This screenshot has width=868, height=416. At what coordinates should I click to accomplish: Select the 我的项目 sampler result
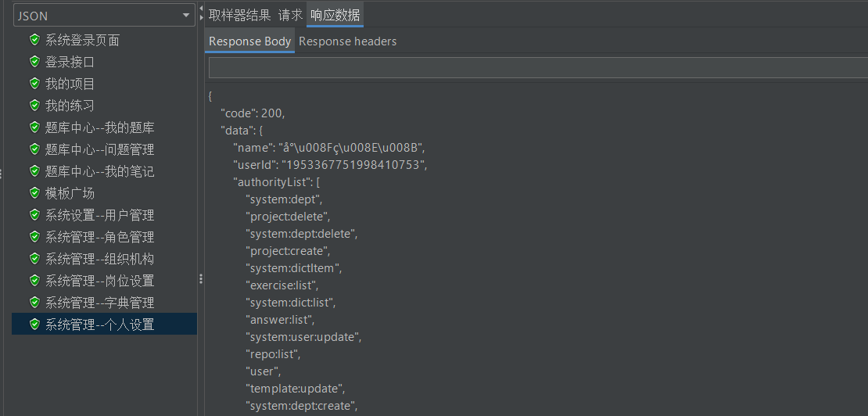(70, 84)
